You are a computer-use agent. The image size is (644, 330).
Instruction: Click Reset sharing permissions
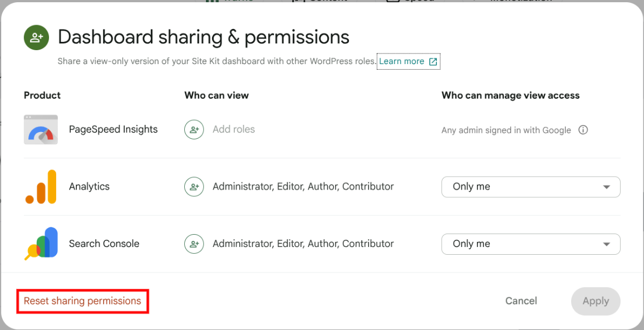pos(82,301)
